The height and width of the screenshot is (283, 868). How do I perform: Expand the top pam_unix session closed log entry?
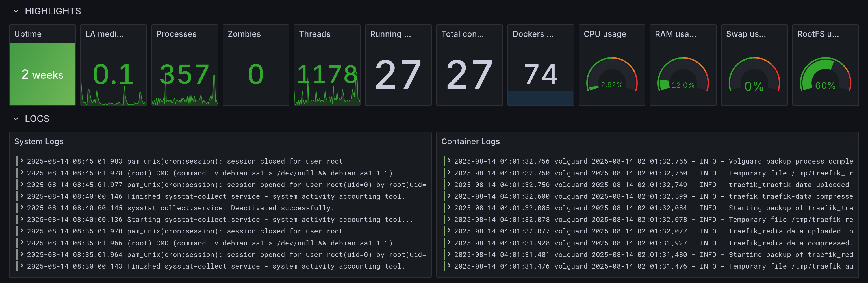tap(22, 161)
